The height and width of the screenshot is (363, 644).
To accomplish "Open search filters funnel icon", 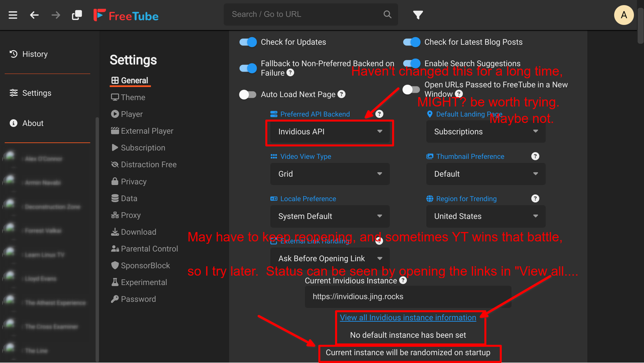I will tap(418, 15).
